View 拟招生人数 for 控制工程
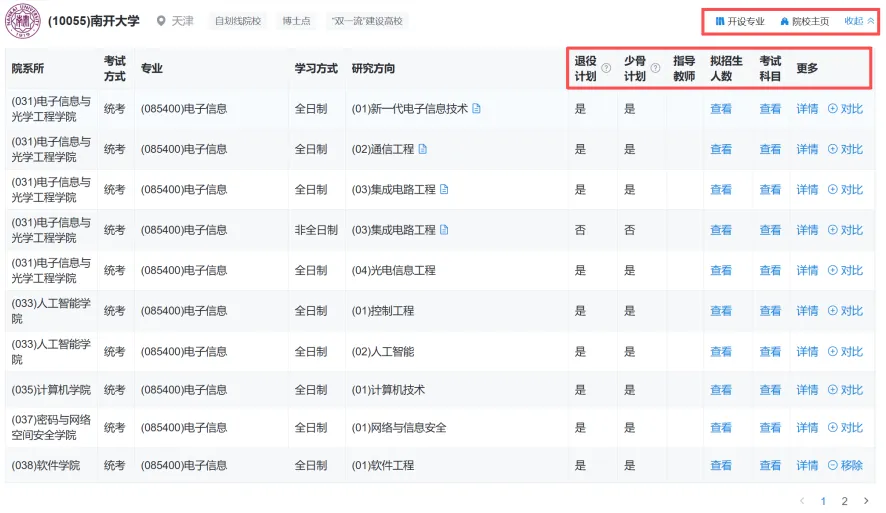The image size is (886, 513). 721,311
